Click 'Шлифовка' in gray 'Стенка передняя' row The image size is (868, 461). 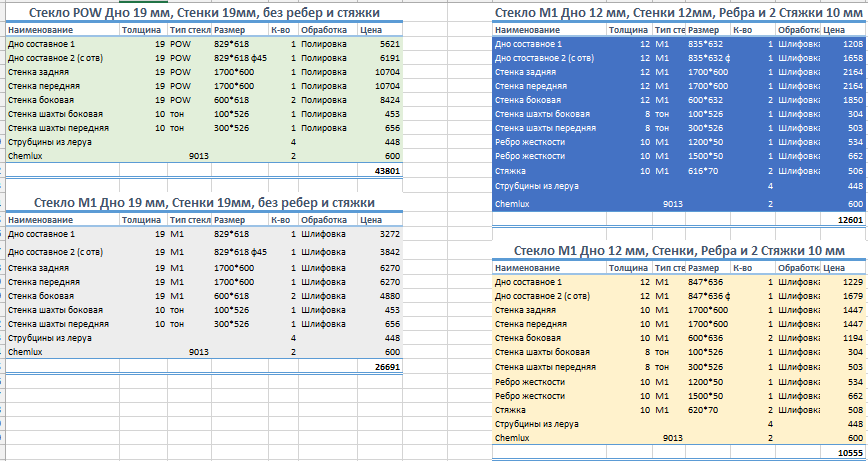pyautogui.click(x=323, y=282)
